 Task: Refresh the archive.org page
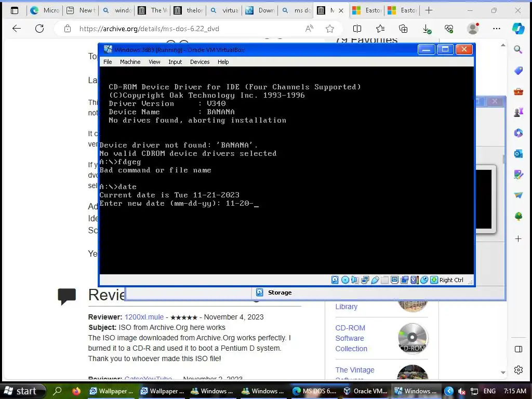tap(39, 29)
